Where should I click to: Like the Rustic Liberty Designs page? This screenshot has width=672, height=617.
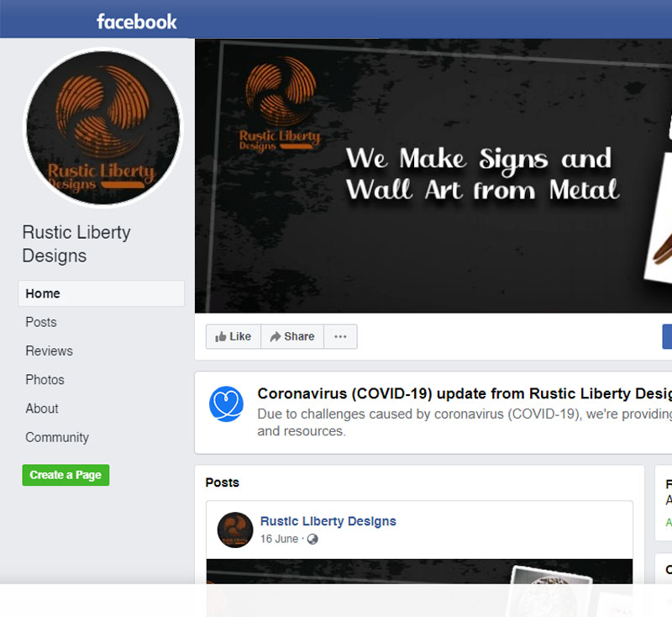(x=233, y=336)
